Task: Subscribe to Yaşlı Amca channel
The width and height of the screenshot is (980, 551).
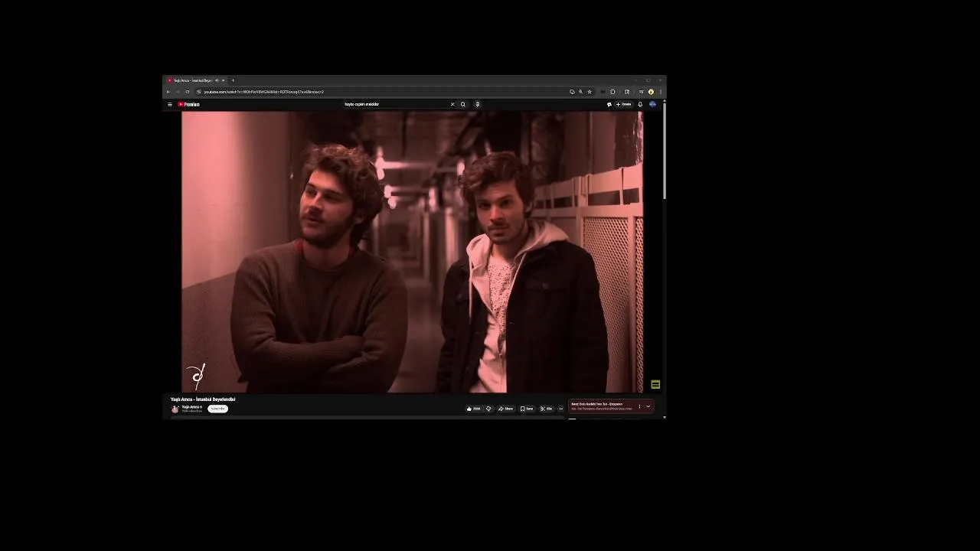Action: click(217, 409)
